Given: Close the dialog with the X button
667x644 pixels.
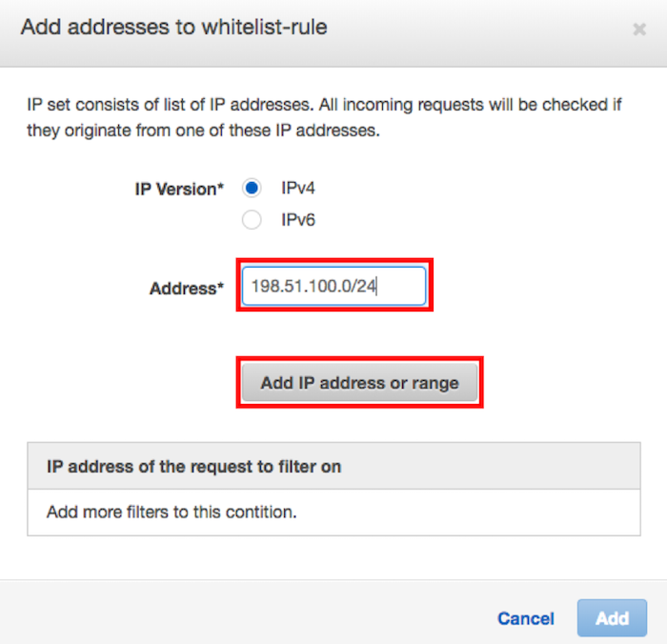Looking at the screenshot, I should click(639, 30).
